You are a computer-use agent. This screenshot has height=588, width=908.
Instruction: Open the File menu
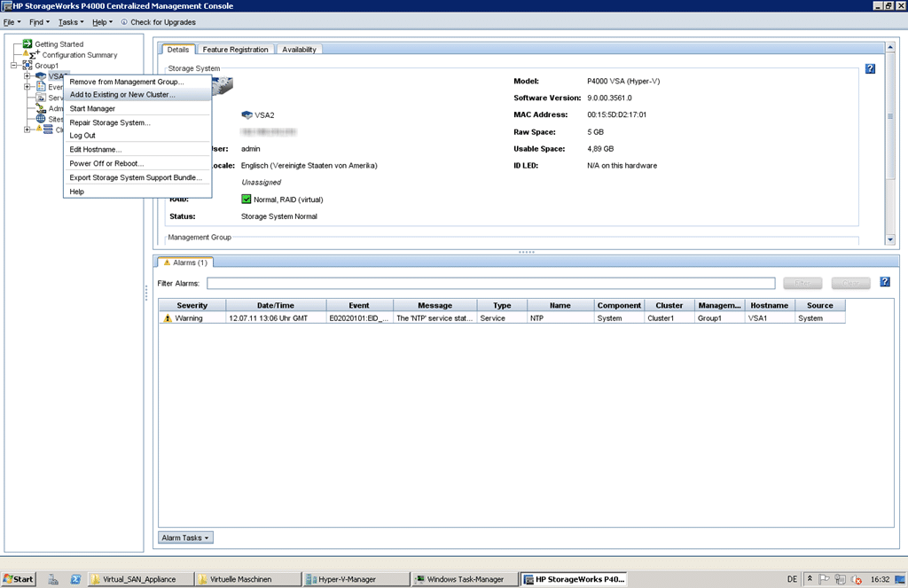(12, 22)
